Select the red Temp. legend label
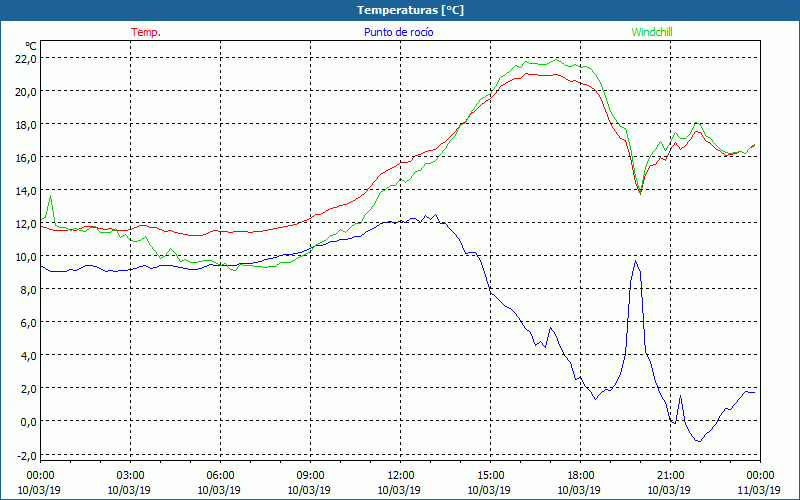The image size is (800, 500). (x=146, y=32)
